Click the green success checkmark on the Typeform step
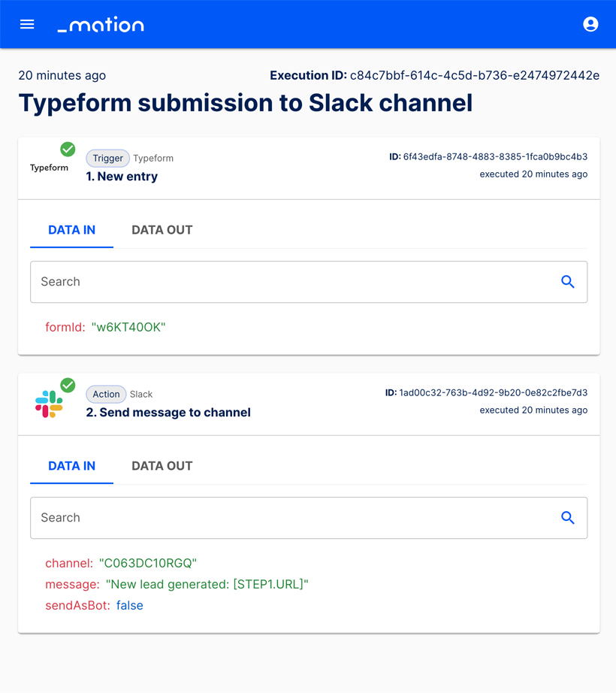 click(x=67, y=149)
